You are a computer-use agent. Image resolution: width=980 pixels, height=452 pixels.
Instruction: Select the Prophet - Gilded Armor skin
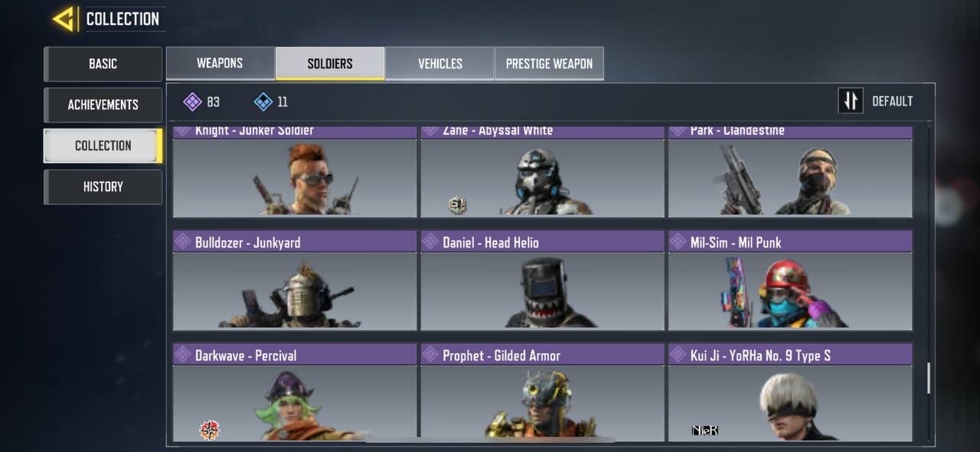542,393
